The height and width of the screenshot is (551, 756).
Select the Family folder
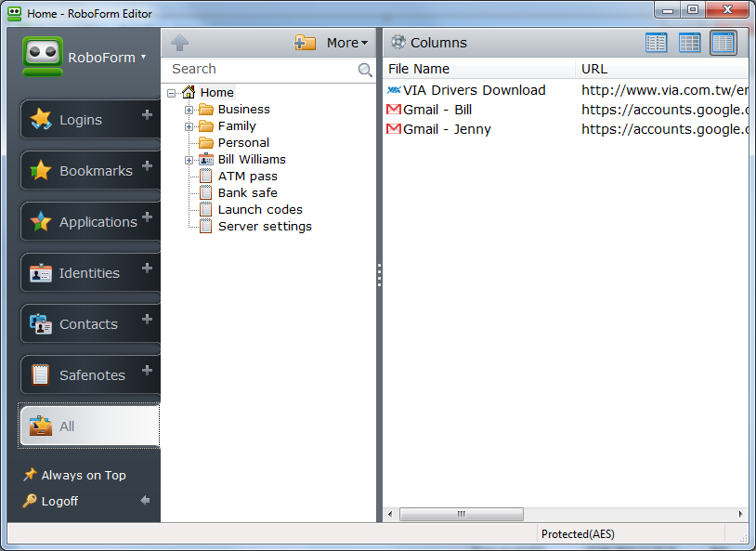click(x=237, y=126)
